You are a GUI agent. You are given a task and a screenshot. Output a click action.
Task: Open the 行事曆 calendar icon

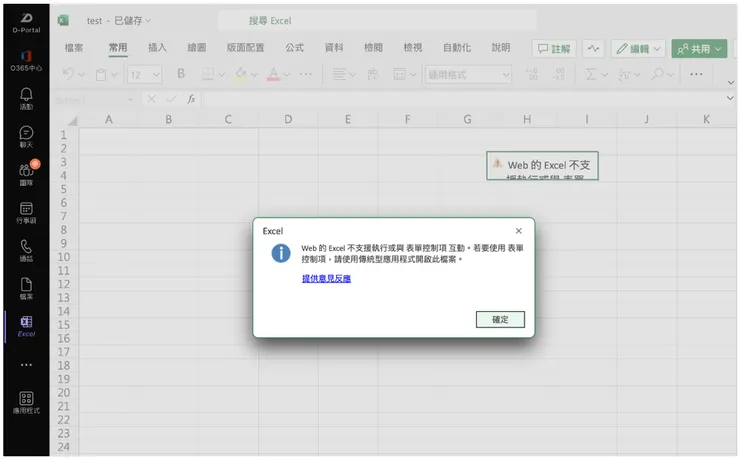point(26,213)
